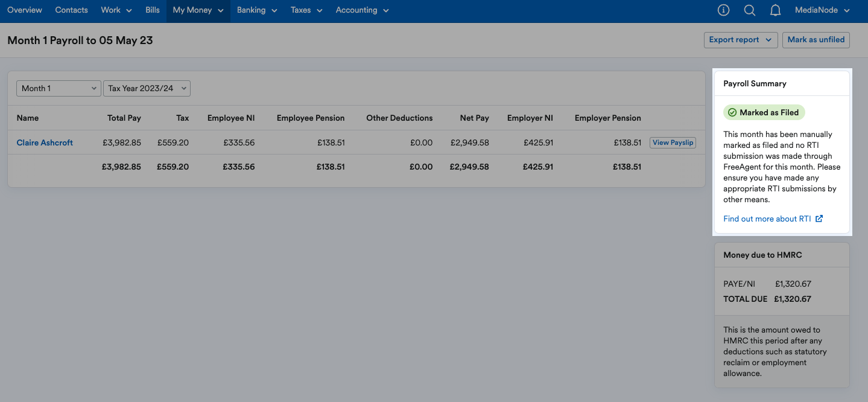Click the Employer NI column header
This screenshot has width=868, height=402.
[530, 118]
